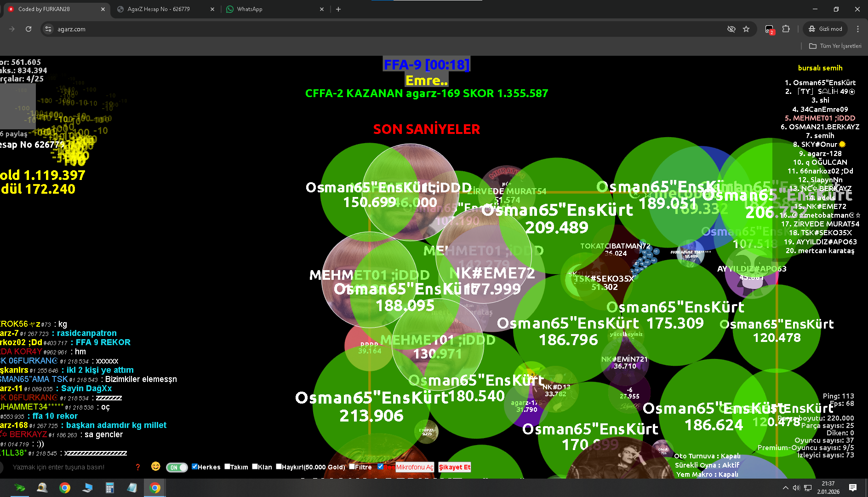Viewport: 868px width, 497px height.
Task: Click the Yem Makro : Kapalı status
Action: (x=707, y=474)
